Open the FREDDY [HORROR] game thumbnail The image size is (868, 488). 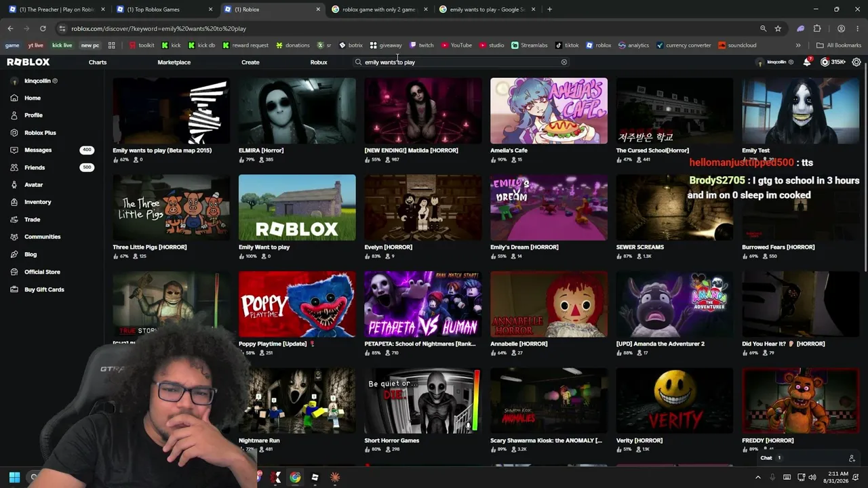(800, 401)
